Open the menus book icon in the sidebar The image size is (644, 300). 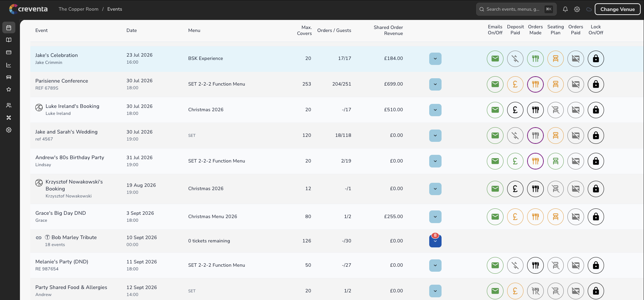9,40
